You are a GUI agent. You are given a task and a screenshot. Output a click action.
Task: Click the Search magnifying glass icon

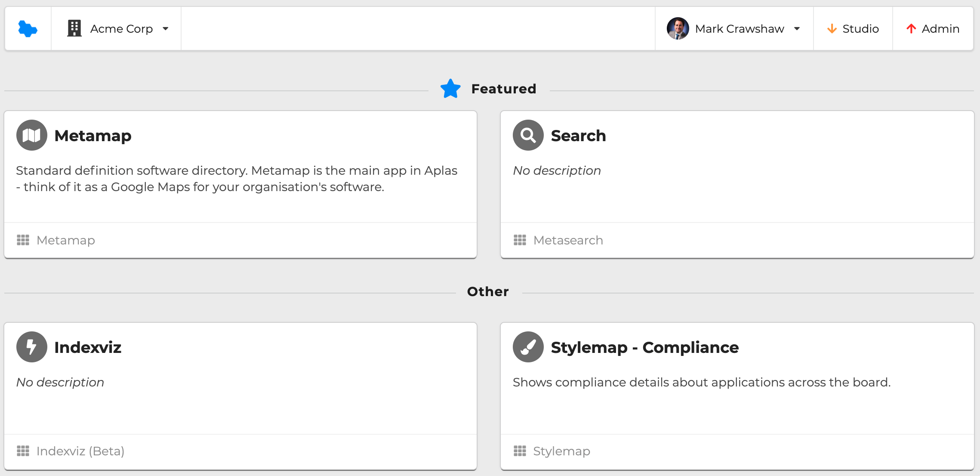click(528, 135)
